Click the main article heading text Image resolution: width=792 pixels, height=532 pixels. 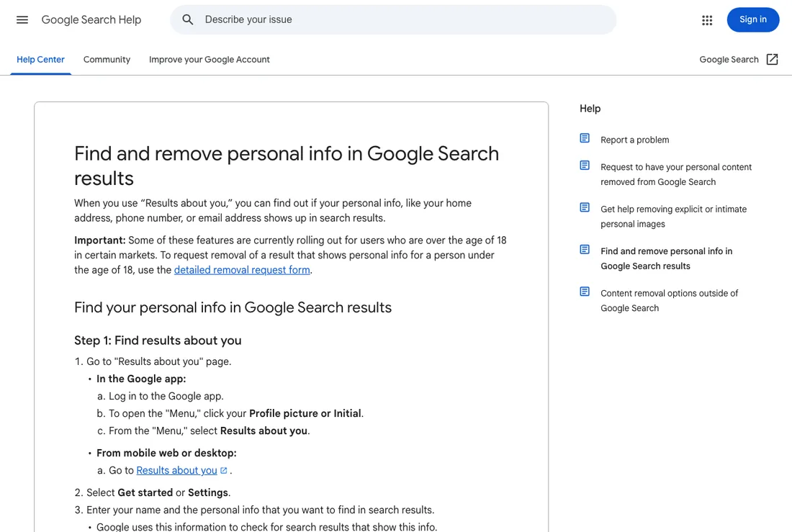[x=287, y=166]
